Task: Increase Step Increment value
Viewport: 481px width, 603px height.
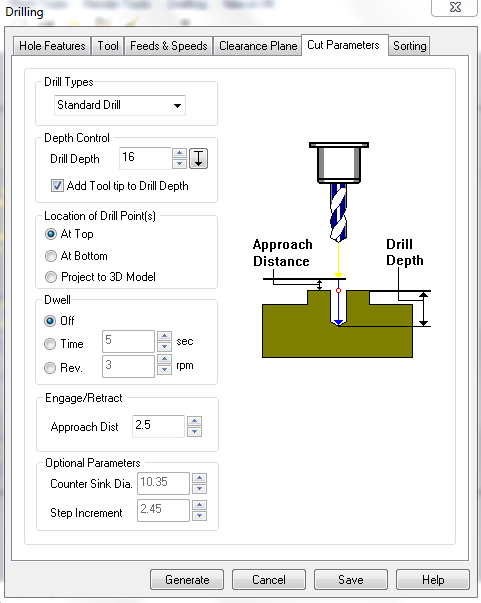Action: click(x=200, y=505)
